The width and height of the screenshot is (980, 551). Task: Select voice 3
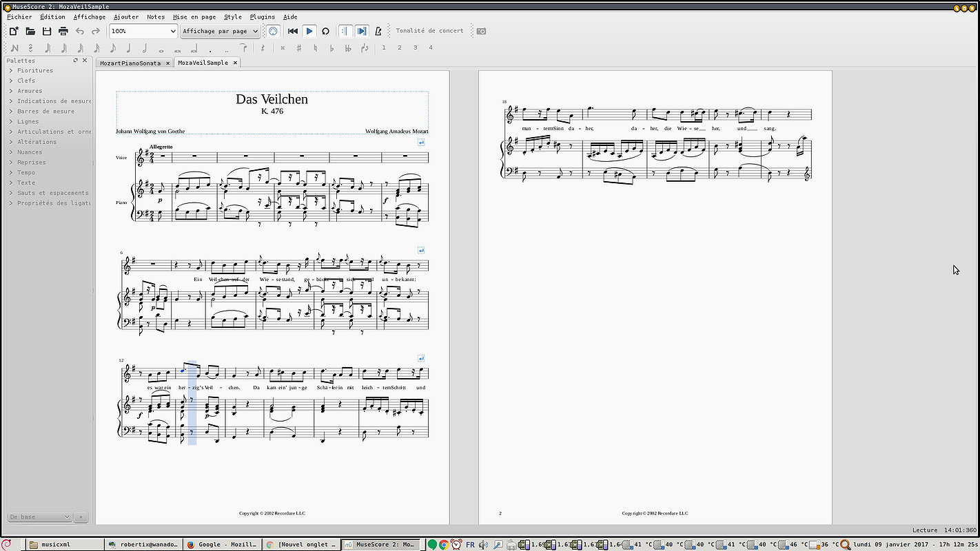point(416,48)
